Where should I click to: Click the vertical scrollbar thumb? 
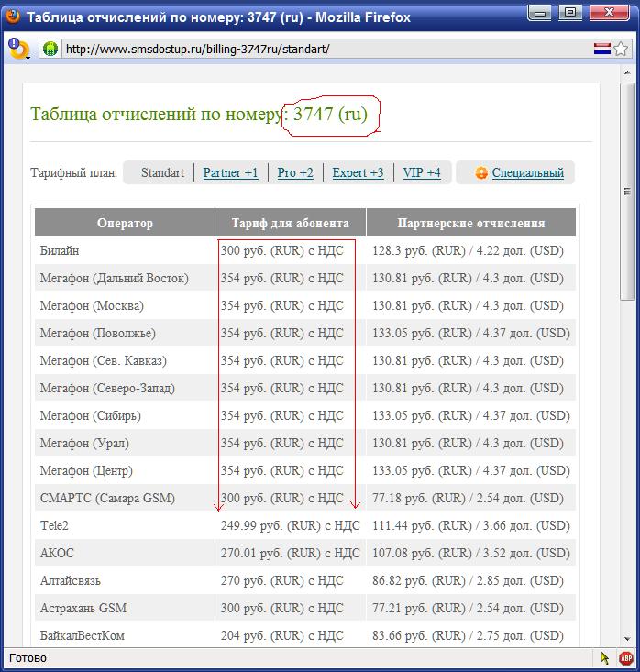click(x=627, y=192)
